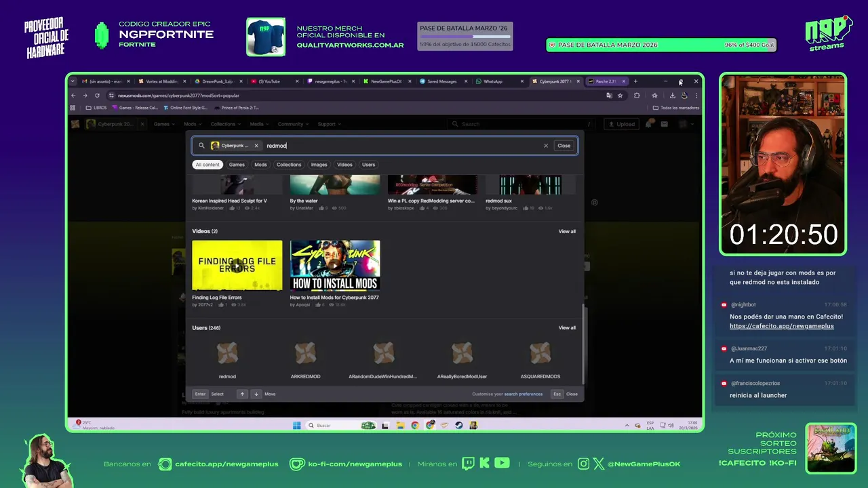
Task: Select the Games filter
Action: coord(237,165)
